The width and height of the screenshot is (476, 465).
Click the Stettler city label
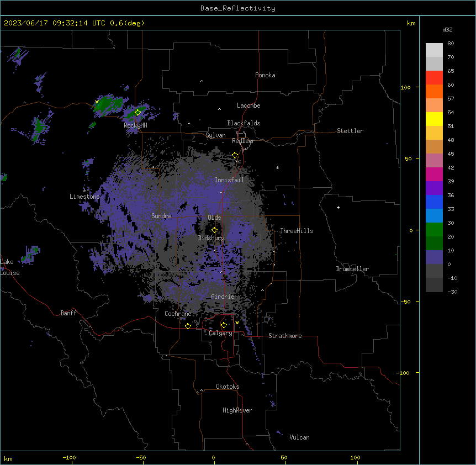pyautogui.click(x=350, y=131)
